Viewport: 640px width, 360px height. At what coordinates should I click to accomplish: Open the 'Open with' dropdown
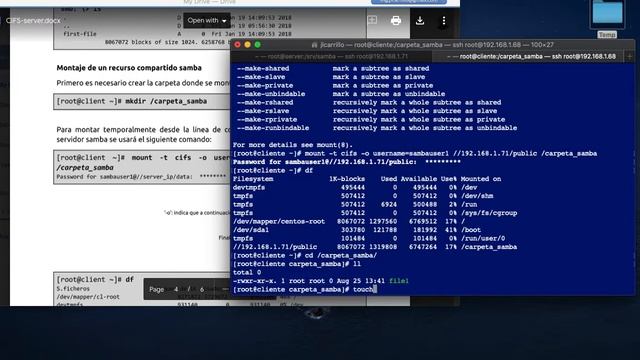coord(207,20)
